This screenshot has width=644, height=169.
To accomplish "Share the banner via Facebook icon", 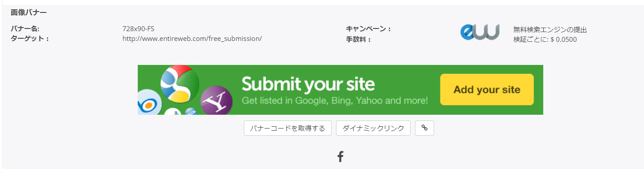I will [340, 157].
